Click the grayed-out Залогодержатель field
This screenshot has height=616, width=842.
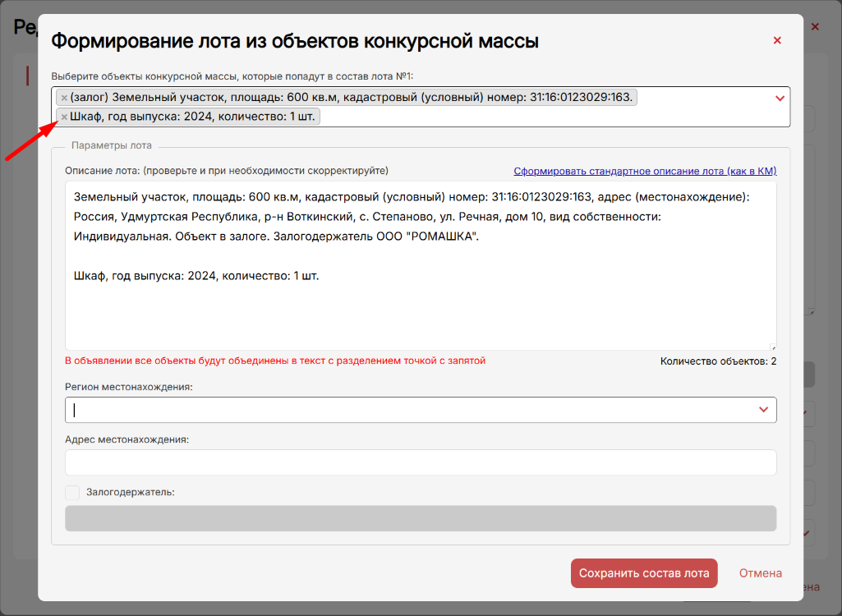420,518
